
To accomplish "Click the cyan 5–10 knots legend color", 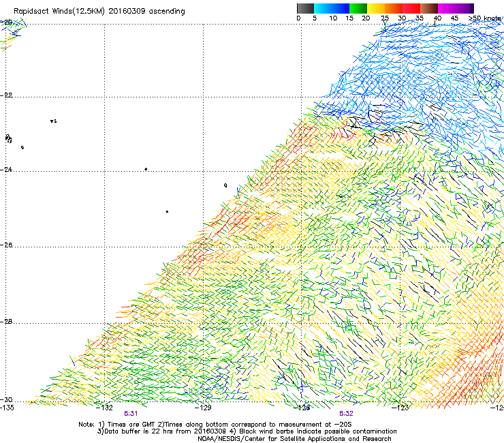I will click(323, 8).
